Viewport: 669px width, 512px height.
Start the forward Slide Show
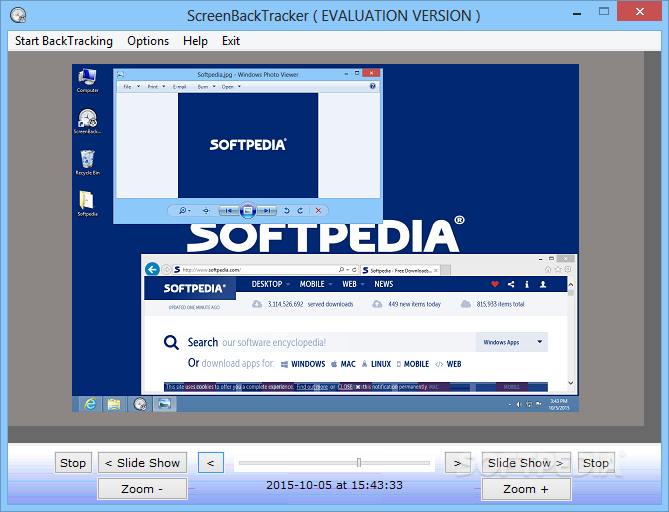pyautogui.click(x=526, y=463)
